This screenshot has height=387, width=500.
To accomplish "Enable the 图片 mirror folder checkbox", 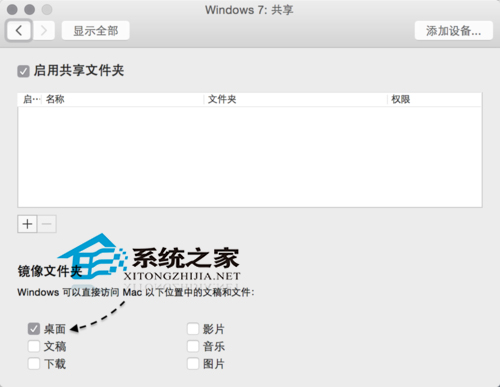I will (193, 363).
